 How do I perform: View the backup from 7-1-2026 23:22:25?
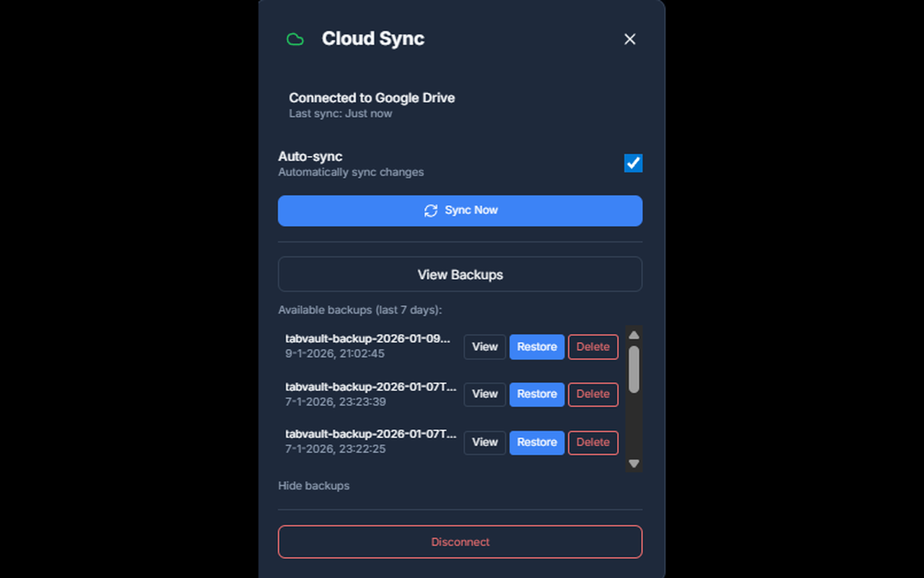484,442
